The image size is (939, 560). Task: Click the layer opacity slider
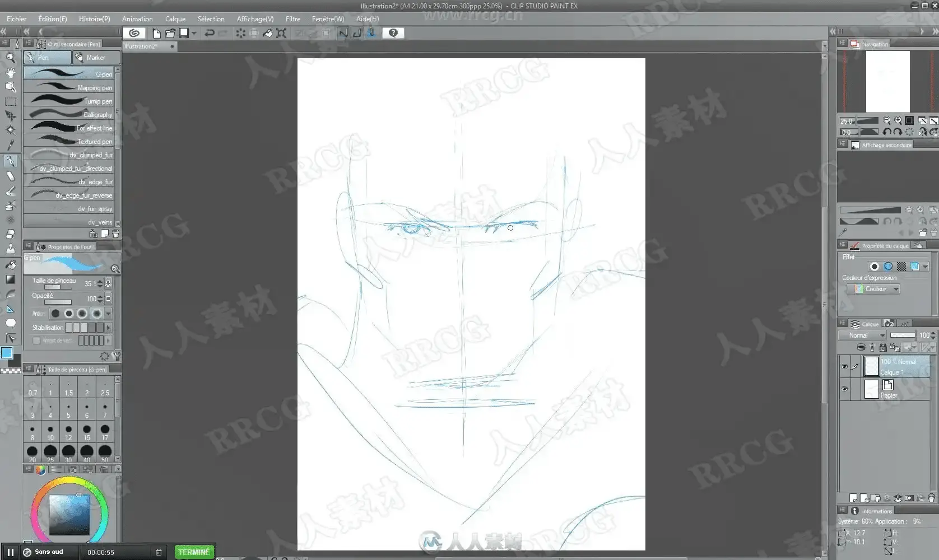coord(903,335)
